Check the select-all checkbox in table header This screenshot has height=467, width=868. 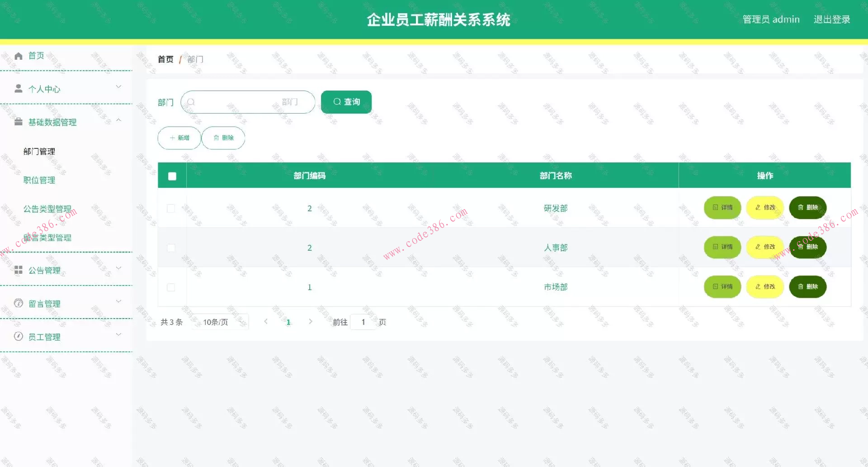[x=171, y=175]
